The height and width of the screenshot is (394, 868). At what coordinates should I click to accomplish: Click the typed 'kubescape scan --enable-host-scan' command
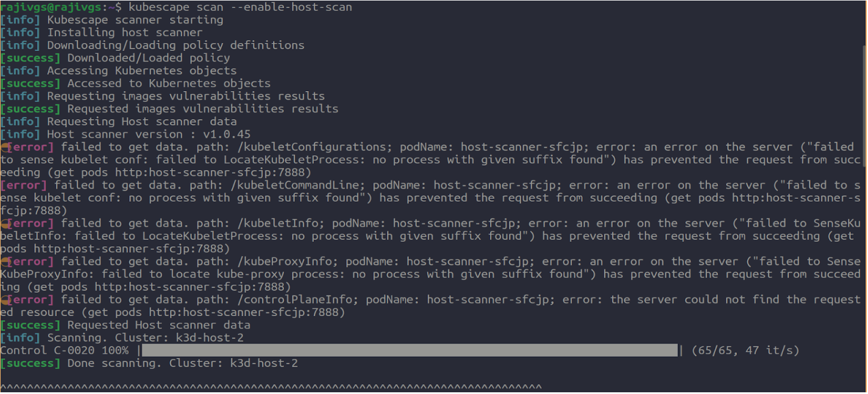pyautogui.click(x=240, y=7)
